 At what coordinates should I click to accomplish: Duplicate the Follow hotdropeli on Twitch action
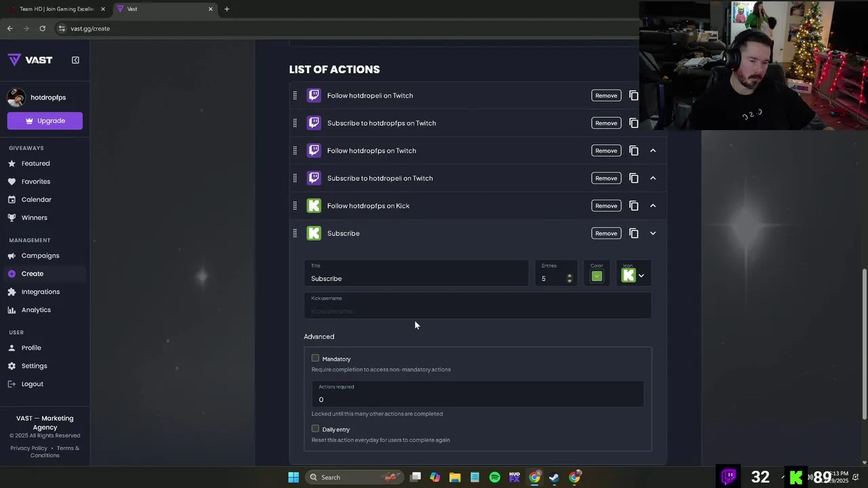point(633,96)
